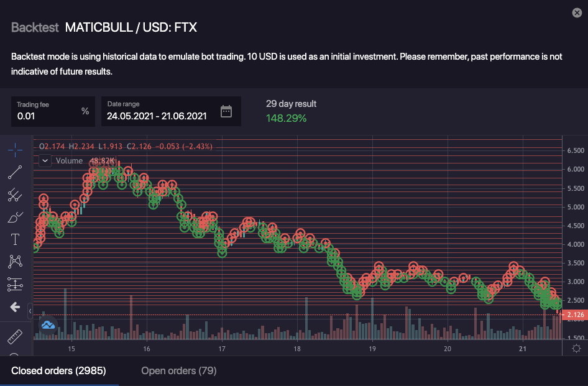Activate the text annotation tool
This screenshot has width=588, height=386.
pyautogui.click(x=16, y=240)
